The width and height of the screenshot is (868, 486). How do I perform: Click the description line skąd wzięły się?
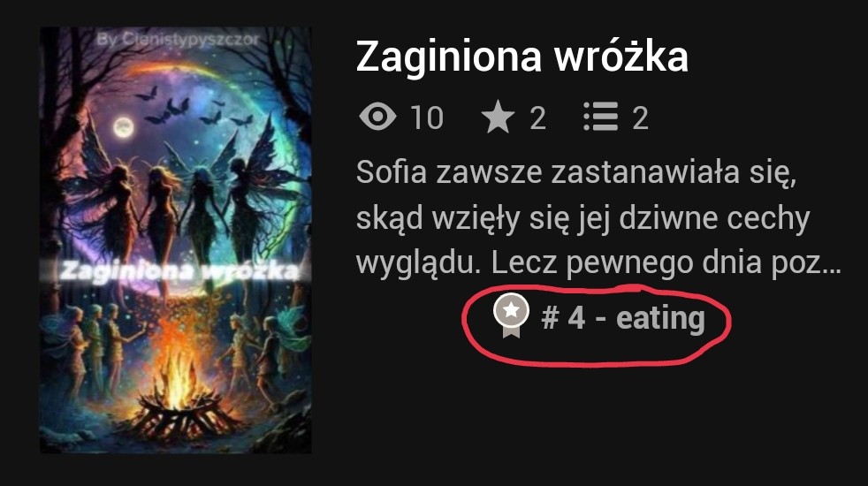582,218
